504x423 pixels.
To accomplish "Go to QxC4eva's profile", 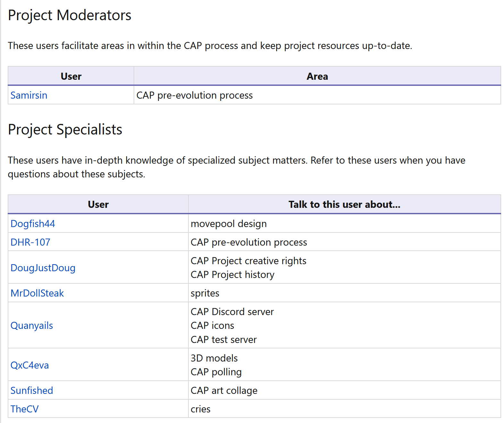I will coord(30,365).
